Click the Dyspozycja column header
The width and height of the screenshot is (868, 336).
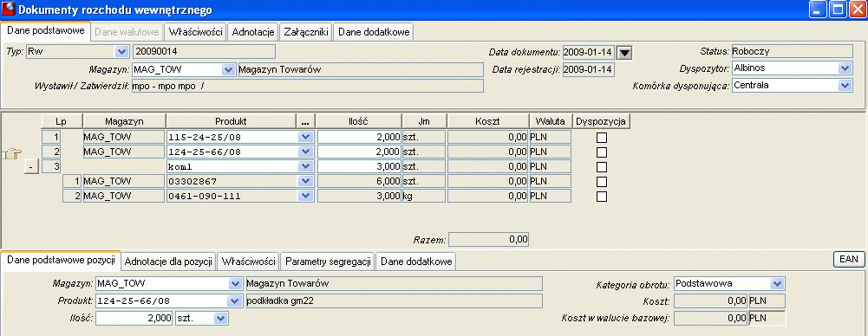pyautogui.click(x=601, y=121)
